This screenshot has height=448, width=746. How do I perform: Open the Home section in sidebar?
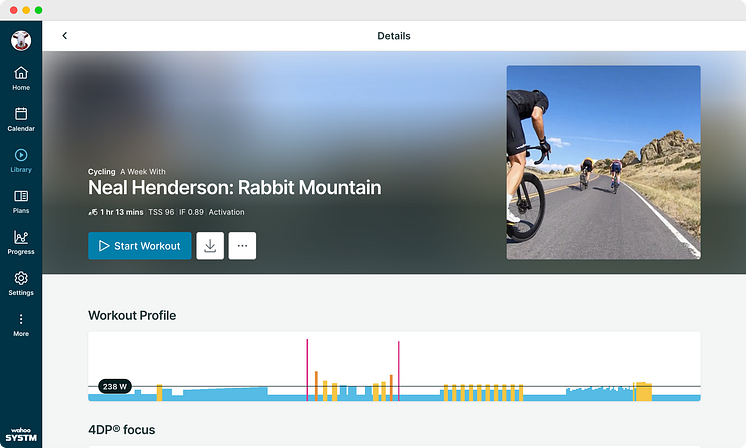click(x=21, y=78)
